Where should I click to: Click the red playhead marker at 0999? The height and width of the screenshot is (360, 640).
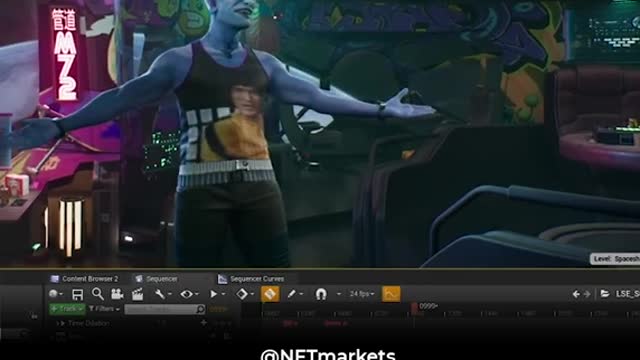414,308
